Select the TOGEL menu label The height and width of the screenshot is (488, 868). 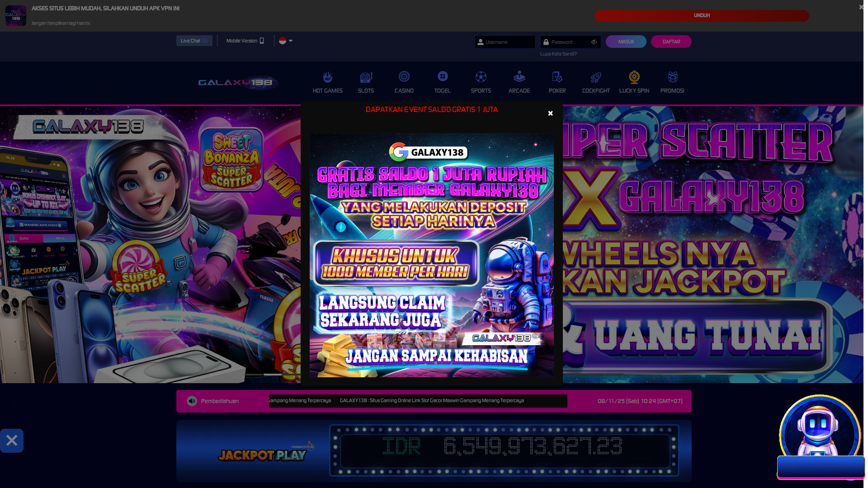[x=442, y=91]
